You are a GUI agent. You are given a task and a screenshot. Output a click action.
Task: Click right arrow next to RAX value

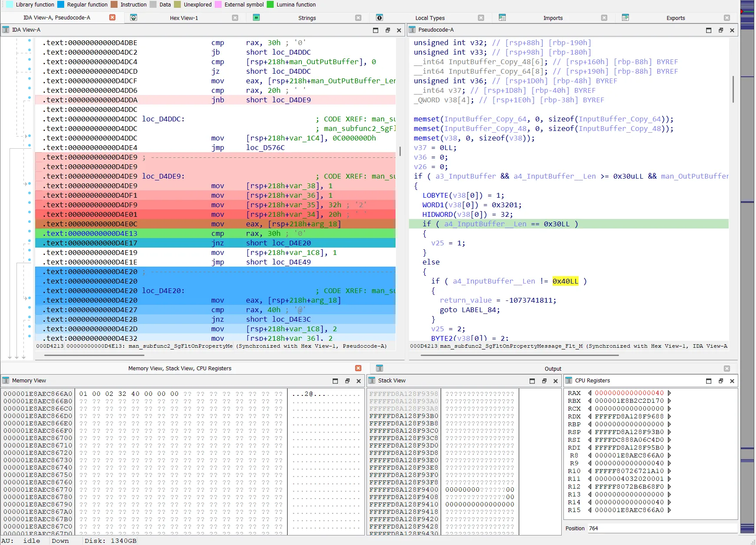click(x=670, y=393)
